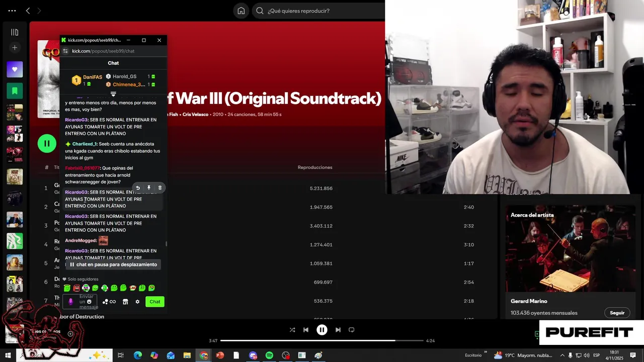Reply to hovered RicardoG3 message
This screenshot has width=644, height=362.
138,188
